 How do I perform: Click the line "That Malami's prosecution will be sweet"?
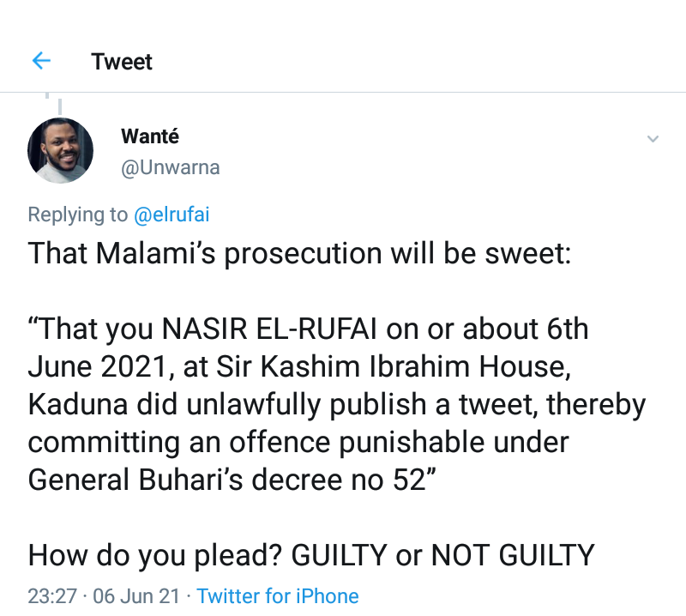(298, 254)
